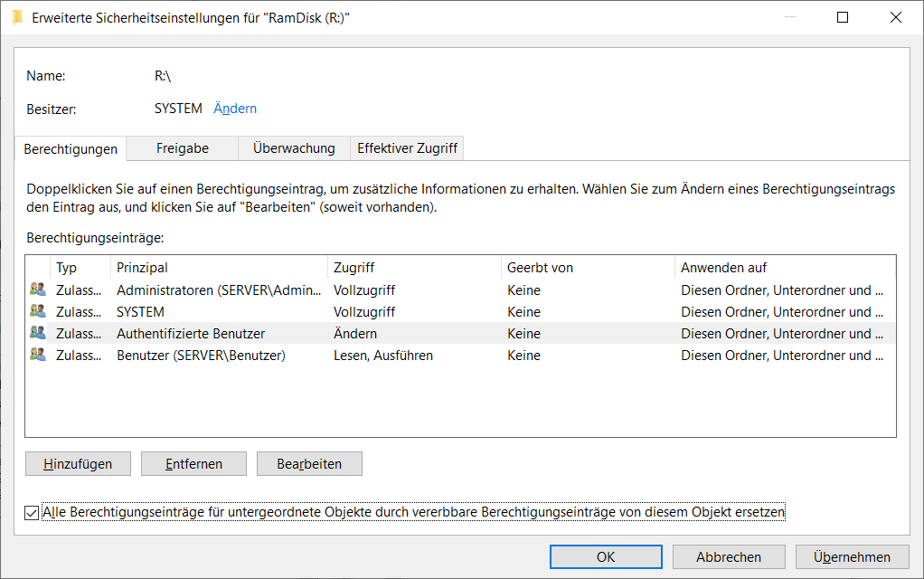This screenshot has height=579, width=924.
Task: Close the security settings window
Action: (x=896, y=17)
